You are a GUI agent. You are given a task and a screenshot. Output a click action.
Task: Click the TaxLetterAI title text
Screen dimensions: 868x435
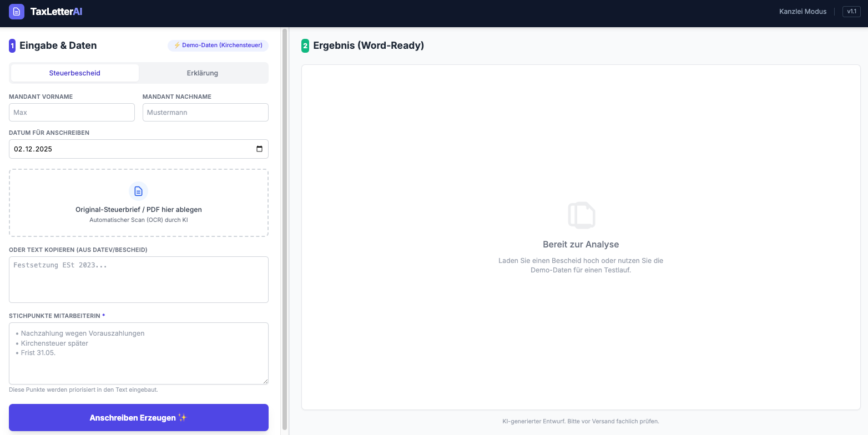56,12
